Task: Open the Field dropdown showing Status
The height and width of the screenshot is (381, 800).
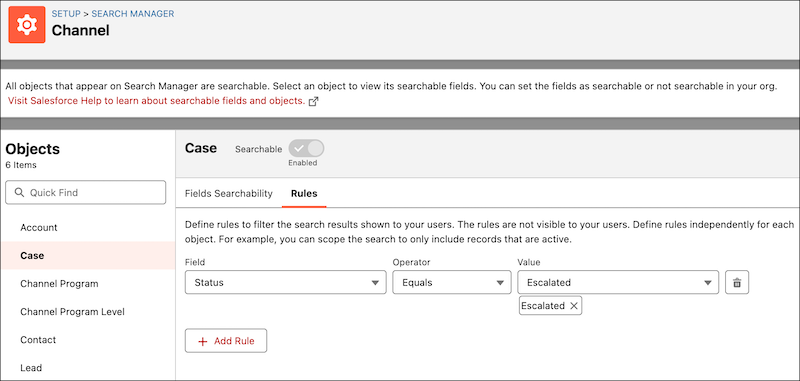Action: [x=285, y=283]
